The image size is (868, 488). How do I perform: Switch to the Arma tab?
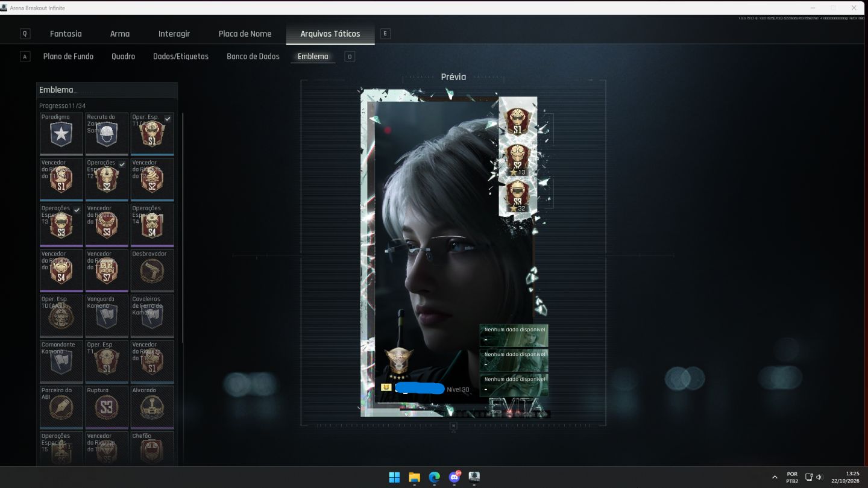(x=120, y=34)
